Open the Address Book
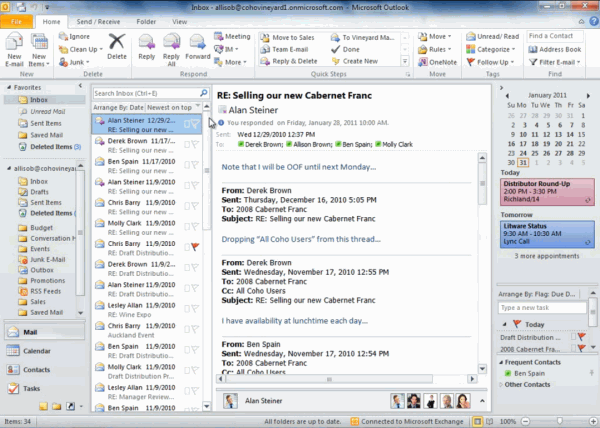The height and width of the screenshot is (428, 600). click(x=554, y=49)
